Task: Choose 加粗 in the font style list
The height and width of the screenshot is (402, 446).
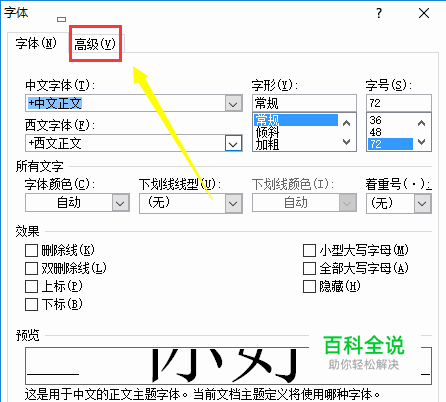Action: click(296, 144)
